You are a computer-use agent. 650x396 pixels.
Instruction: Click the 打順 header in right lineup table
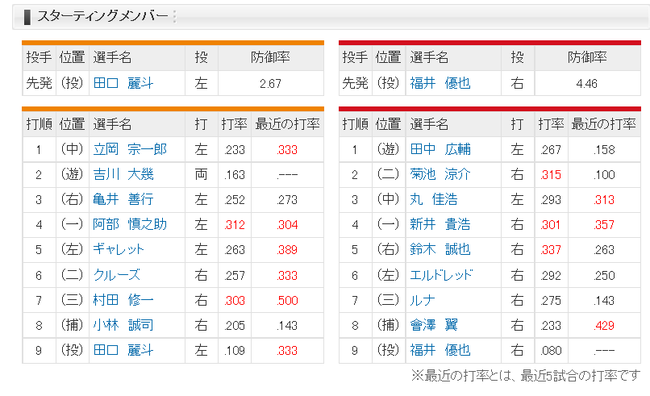tap(355, 124)
